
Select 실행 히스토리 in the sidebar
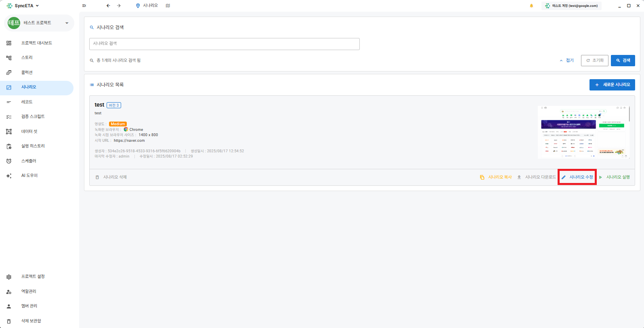(33, 146)
